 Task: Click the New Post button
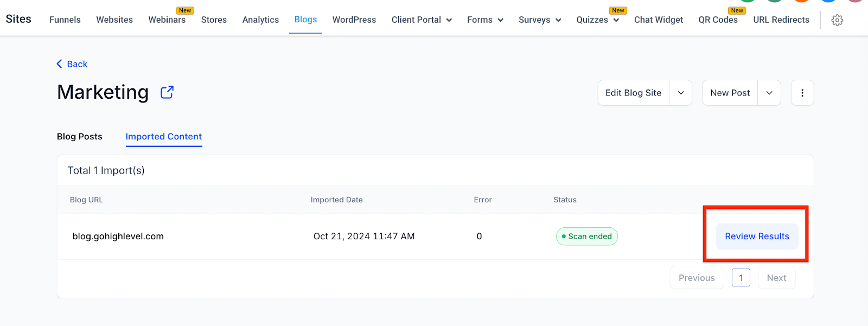(x=730, y=93)
